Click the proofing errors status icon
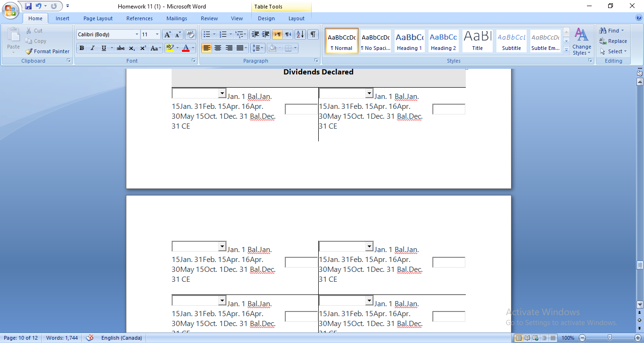Screen dimensions: 644x343 click(90, 338)
